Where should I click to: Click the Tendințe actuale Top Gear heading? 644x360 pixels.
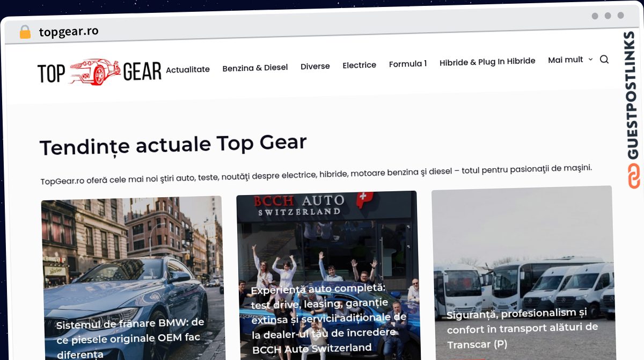pyautogui.click(x=173, y=145)
